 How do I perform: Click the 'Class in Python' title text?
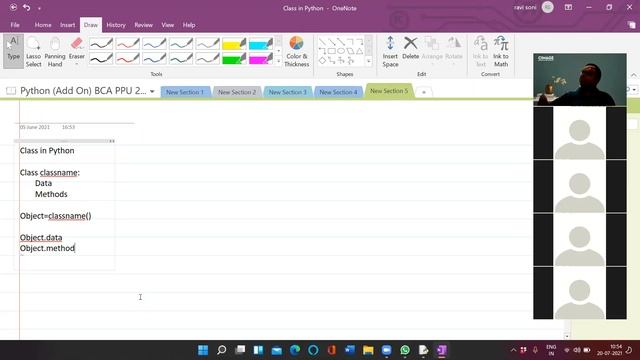coord(47,151)
